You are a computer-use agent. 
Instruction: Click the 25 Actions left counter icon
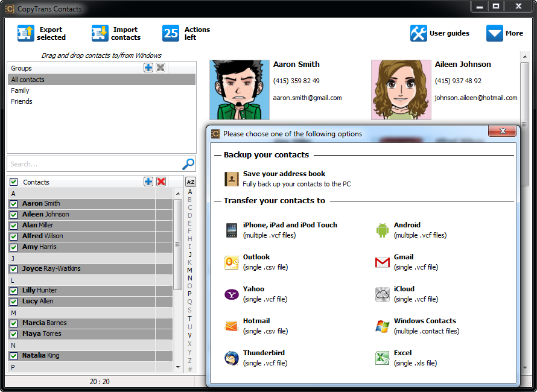tap(171, 33)
